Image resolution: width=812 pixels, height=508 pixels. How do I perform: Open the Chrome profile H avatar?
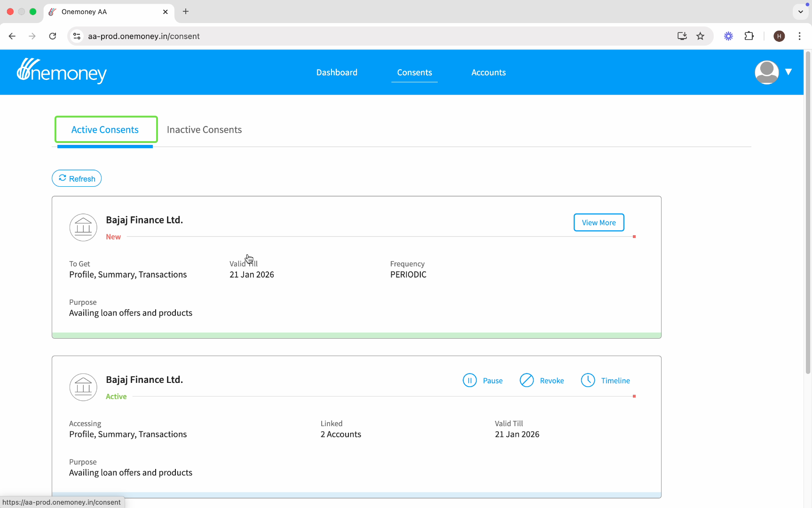coord(779,36)
